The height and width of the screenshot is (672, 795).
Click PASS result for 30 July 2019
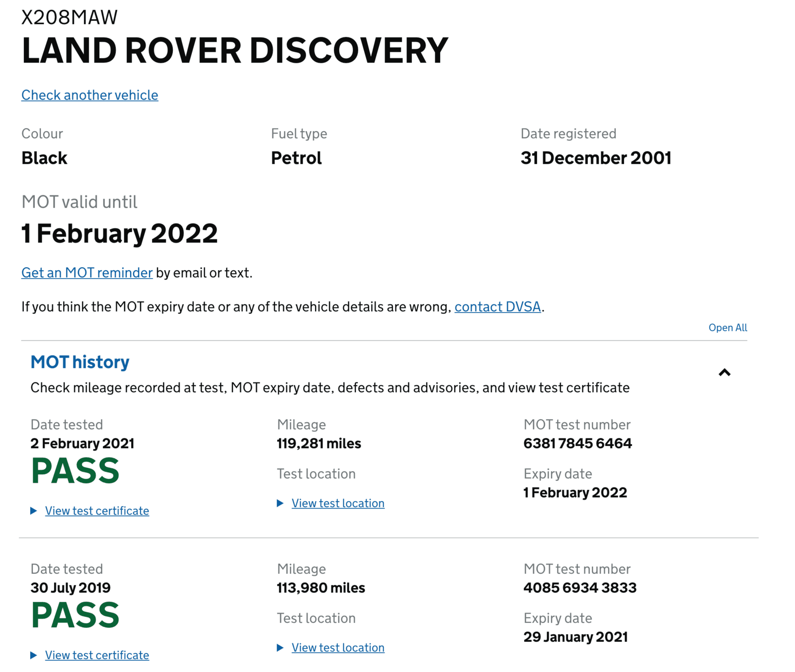[75, 615]
